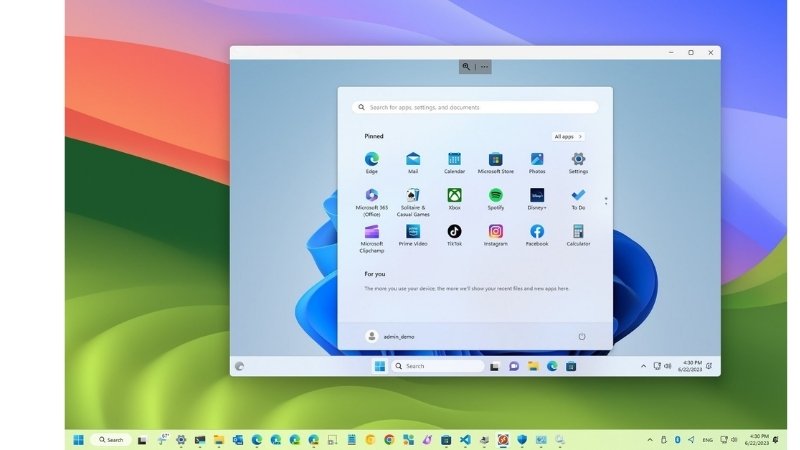
Task: Launch Spotify from Start menu
Action: pyautogui.click(x=495, y=199)
